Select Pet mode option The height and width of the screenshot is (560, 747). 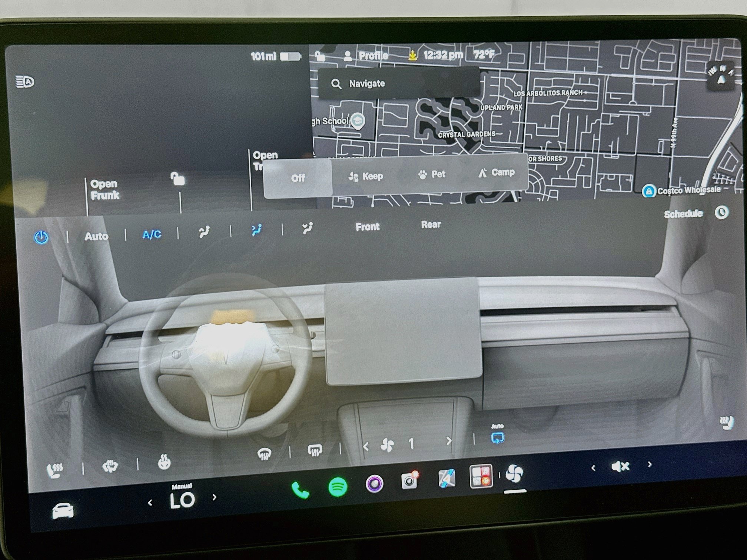click(x=432, y=174)
